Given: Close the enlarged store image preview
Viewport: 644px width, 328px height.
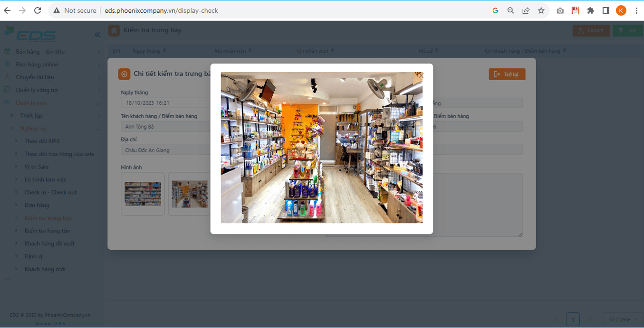Looking at the screenshot, I should coord(420,75).
